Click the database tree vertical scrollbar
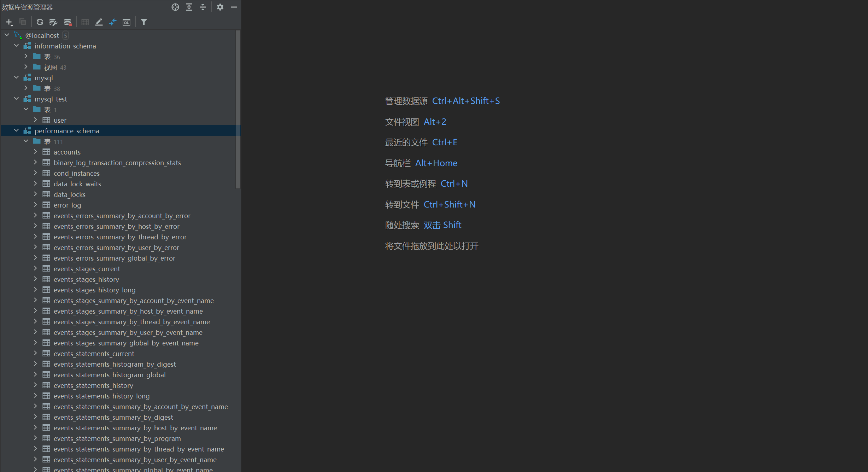This screenshot has height=472, width=868. click(x=238, y=110)
